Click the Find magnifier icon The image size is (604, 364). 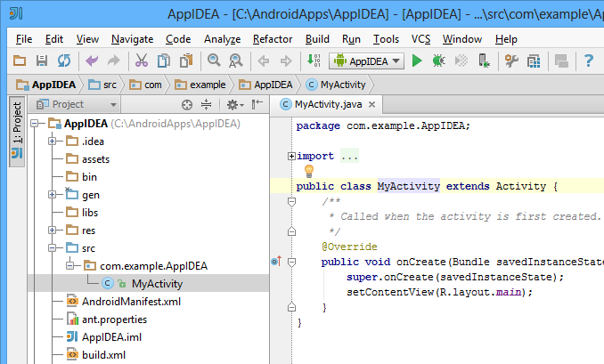[x=214, y=61]
